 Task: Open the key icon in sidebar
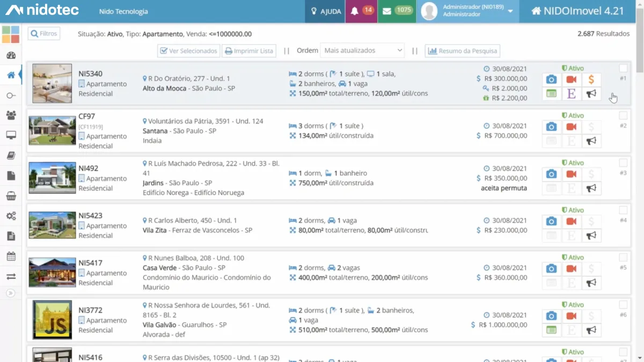[11, 95]
